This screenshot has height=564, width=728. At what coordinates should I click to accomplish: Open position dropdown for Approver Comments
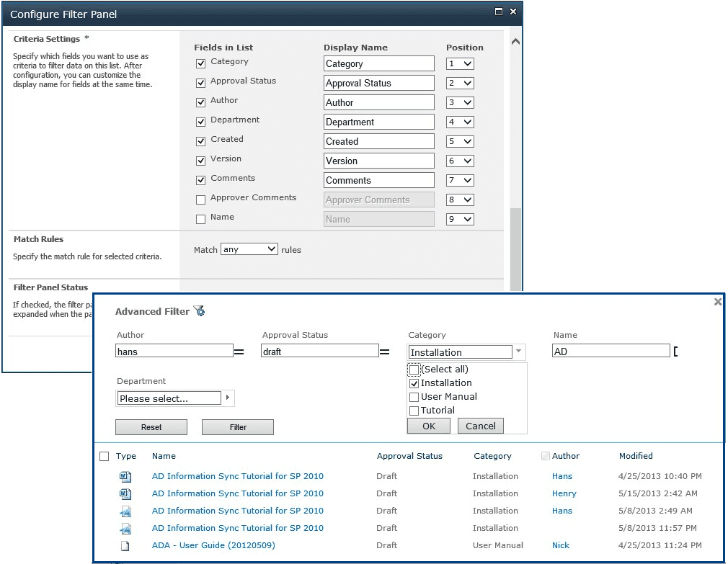tap(460, 200)
